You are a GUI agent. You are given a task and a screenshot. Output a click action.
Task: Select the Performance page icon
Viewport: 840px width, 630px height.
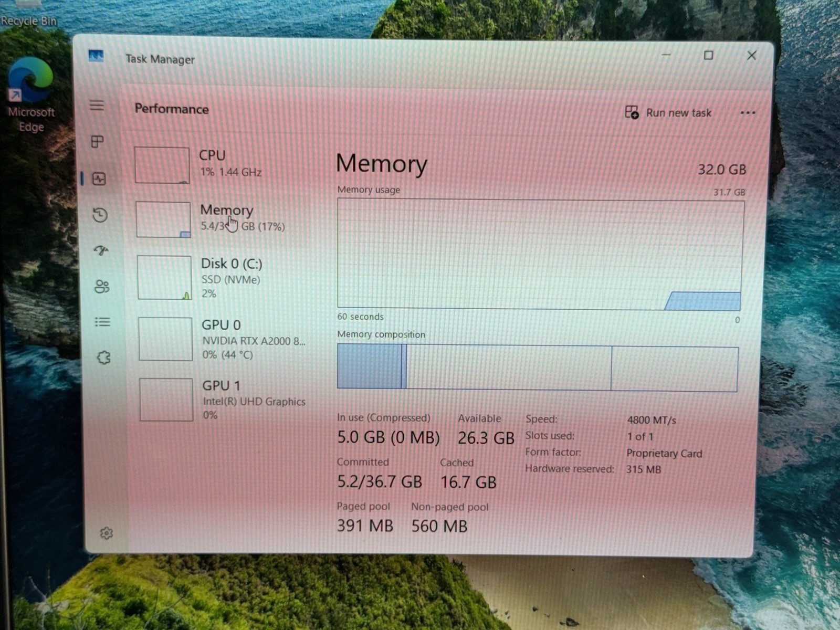tap(99, 178)
